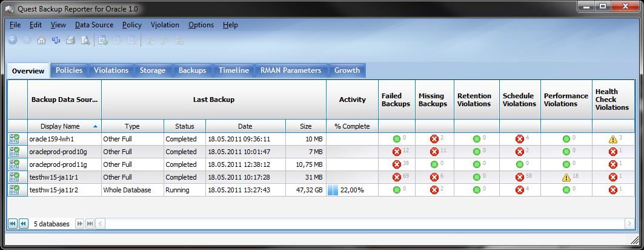Screen dimensions: 644x250
Task: Open the File menu
Action: click(15, 25)
